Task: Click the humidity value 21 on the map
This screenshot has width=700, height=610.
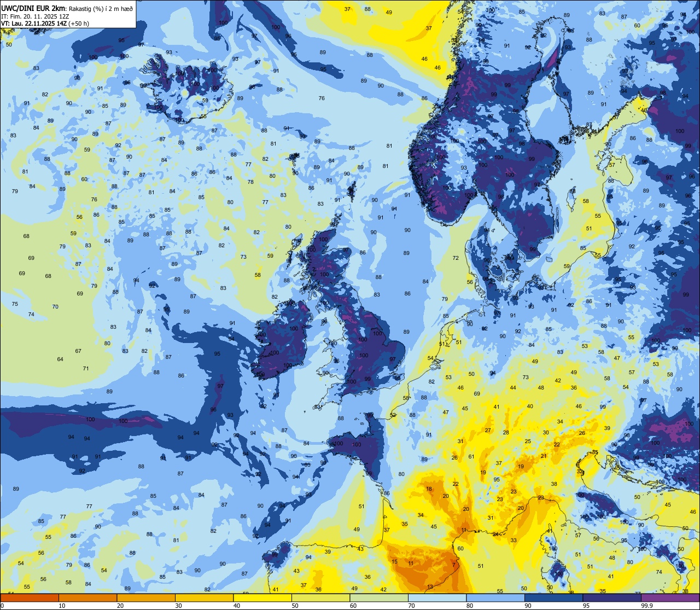Action: (x=544, y=456)
